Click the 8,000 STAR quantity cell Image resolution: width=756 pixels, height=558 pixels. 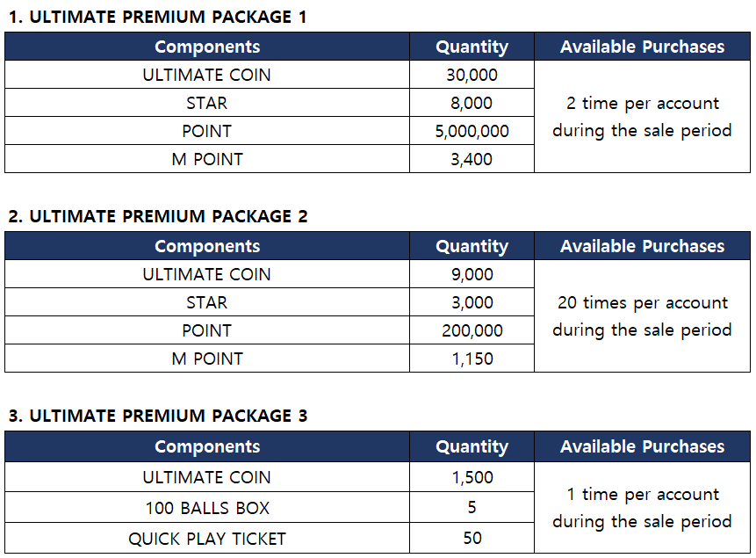point(472,103)
